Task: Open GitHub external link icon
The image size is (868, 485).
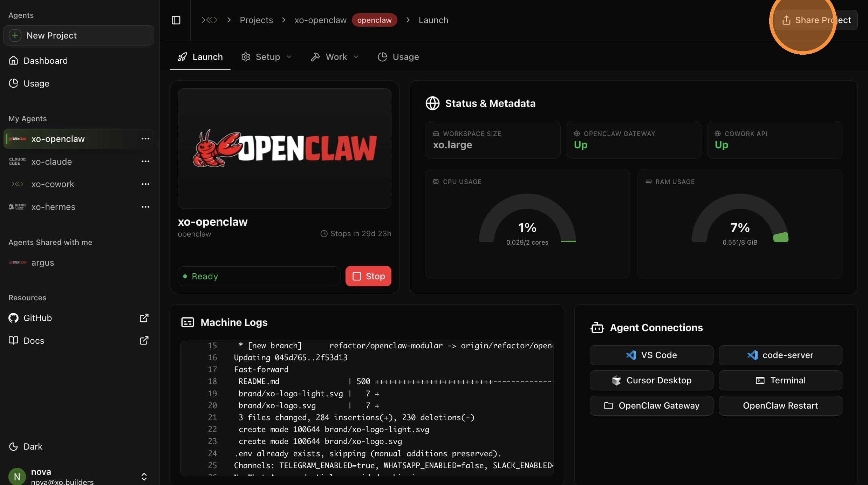Action: tap(144, 318)
